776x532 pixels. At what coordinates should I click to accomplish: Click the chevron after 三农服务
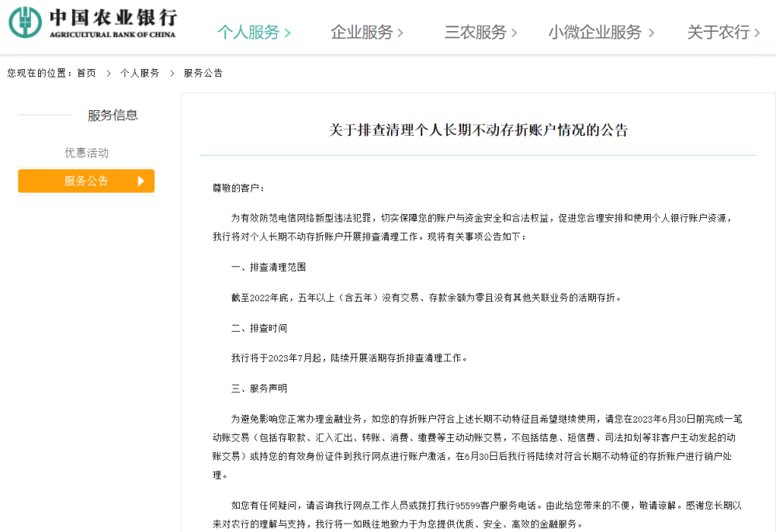(x=512, y=33)
